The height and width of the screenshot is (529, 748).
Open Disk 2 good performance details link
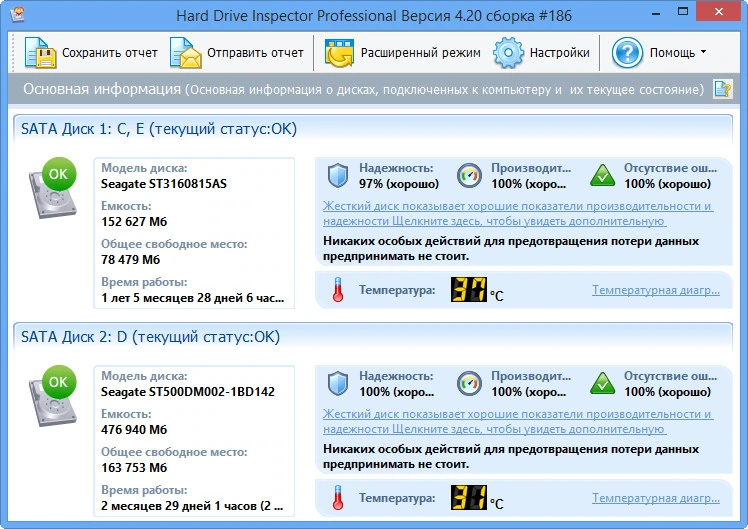pos(518,421)
